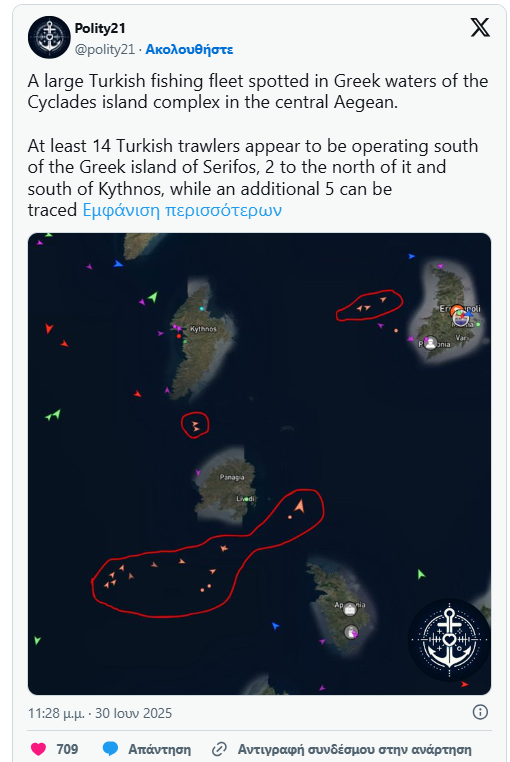Click the Ακολουθήστε follow link
The height and width of the screenshot is (762, 510).
click(x=189, y=50)
